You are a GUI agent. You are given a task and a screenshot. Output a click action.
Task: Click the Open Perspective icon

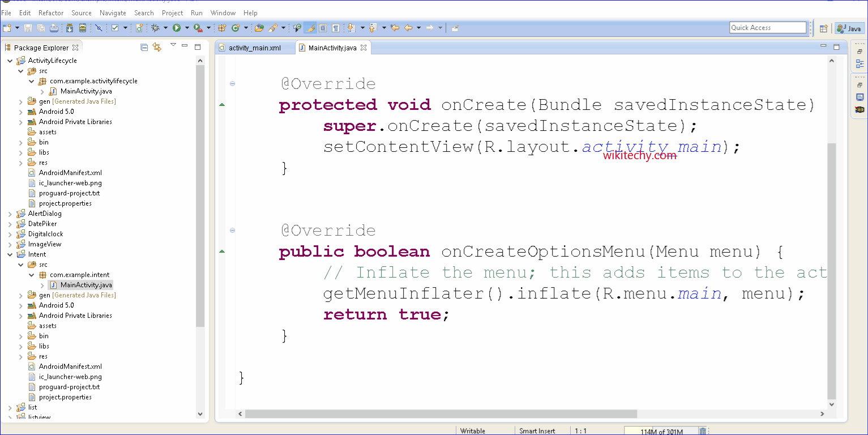pyautogui.click(x=824, y=28)
